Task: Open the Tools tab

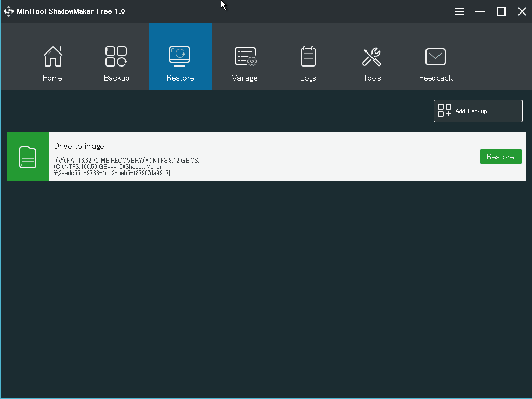Action: pyautogui.click(x=372, y=57)
